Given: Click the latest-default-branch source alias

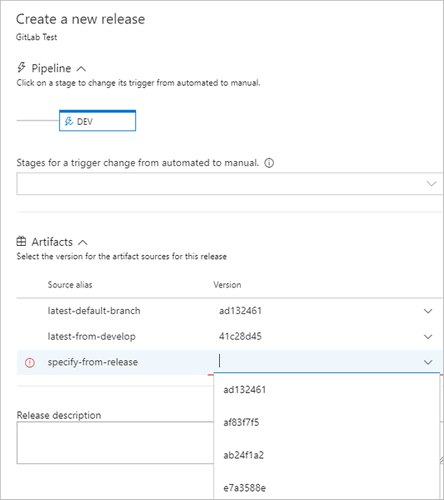Looking at the screenshot, I should [x=94, y=311].
